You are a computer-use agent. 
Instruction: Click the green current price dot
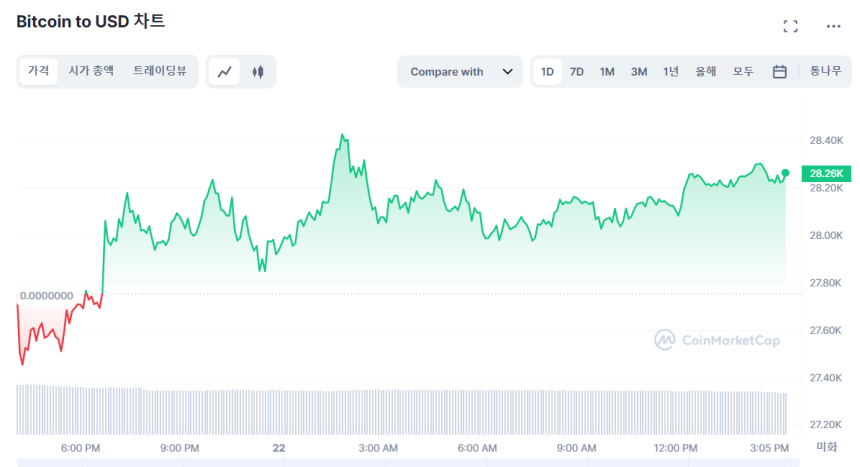(785, 173)
